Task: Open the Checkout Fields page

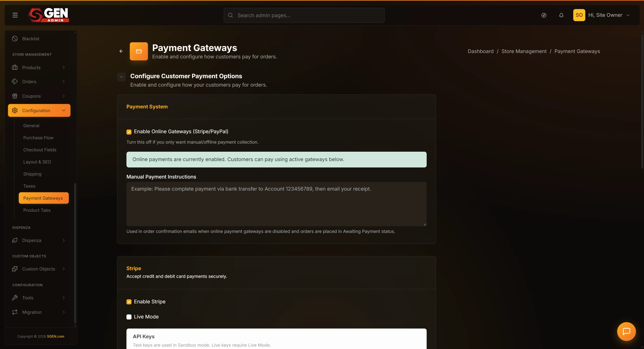Action: 40,150
